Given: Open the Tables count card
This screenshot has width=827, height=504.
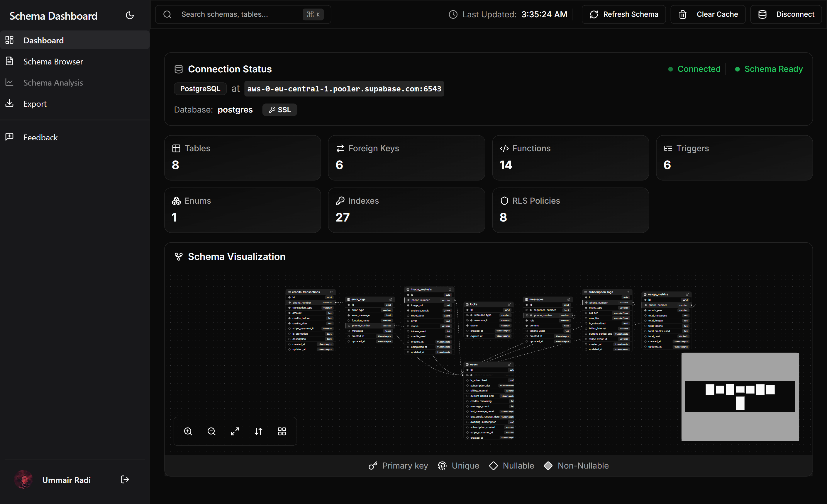Looking at the screenshot, I should 242,158.
